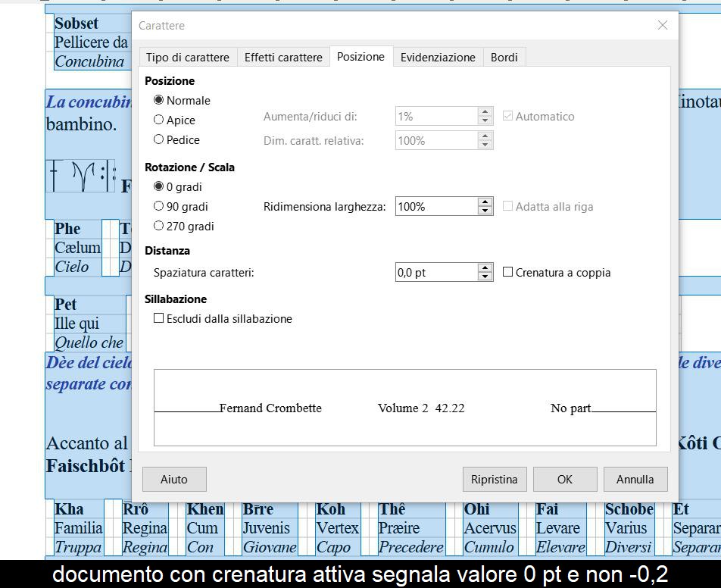Click 'Juvenis' in the bottom table
Image resolution: width=721 pixels, height=588 pixels.
coord(267,528)
